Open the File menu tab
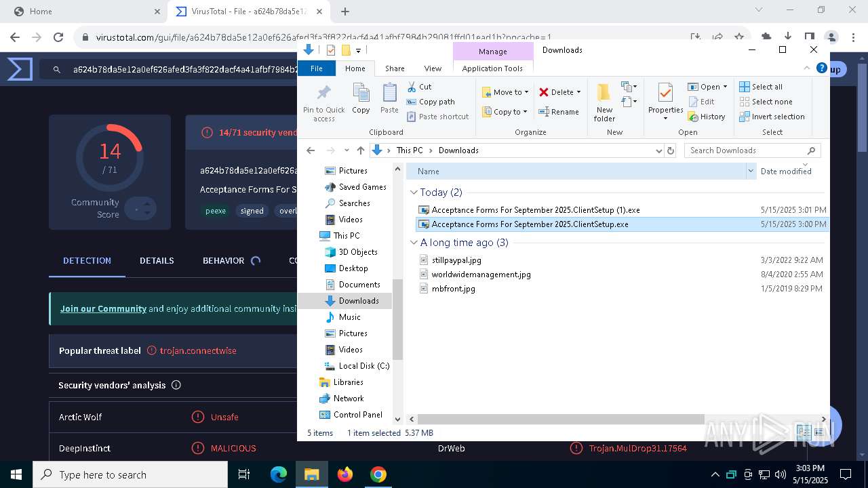The image size is (868, 488). pyautogui.click(x=317, y=68)
